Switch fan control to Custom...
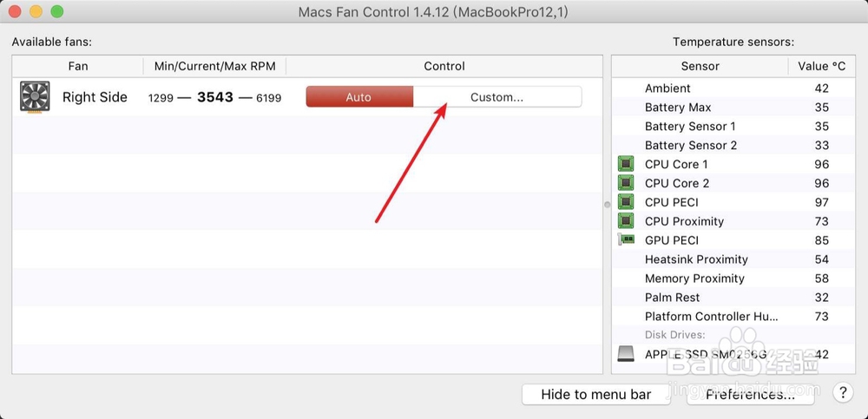The image size is (868, 419). [x=497, y=97]
